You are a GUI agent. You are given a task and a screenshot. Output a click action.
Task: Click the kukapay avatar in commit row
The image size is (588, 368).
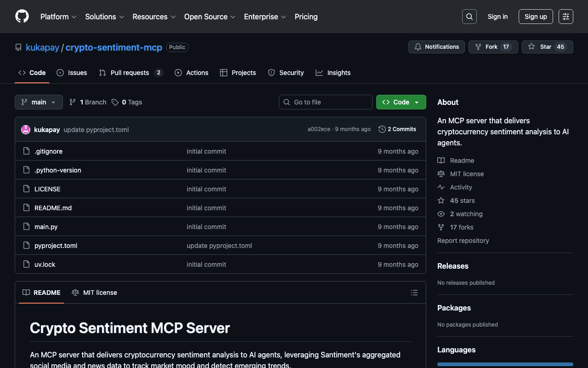pyautogui.click(x=26, y=130)
